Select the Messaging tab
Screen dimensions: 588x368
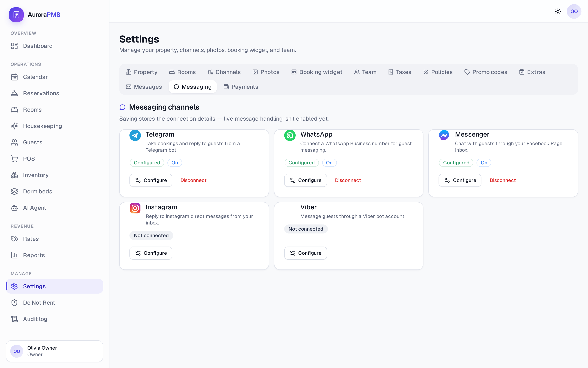pos(193,87)
